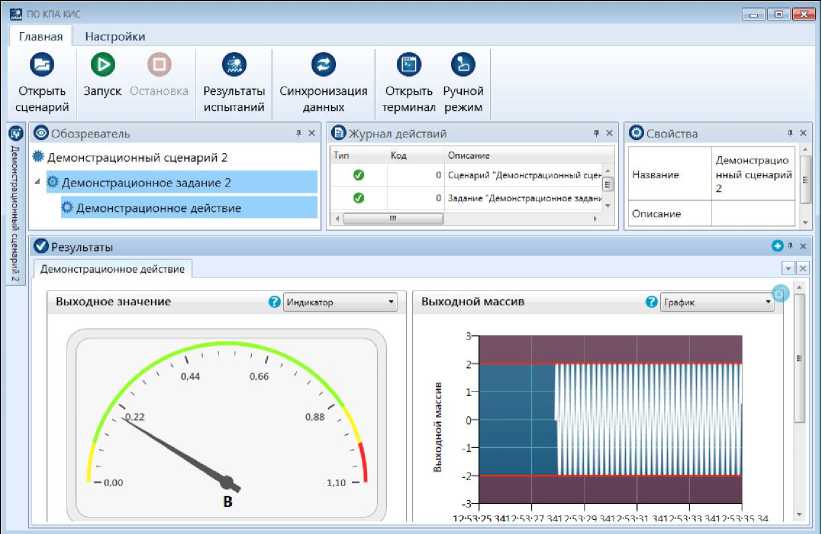Select the Демонстрационное действие results tab
Image resolution: width=822 pixels, height=534 pixels.
(x=112, y=269)
